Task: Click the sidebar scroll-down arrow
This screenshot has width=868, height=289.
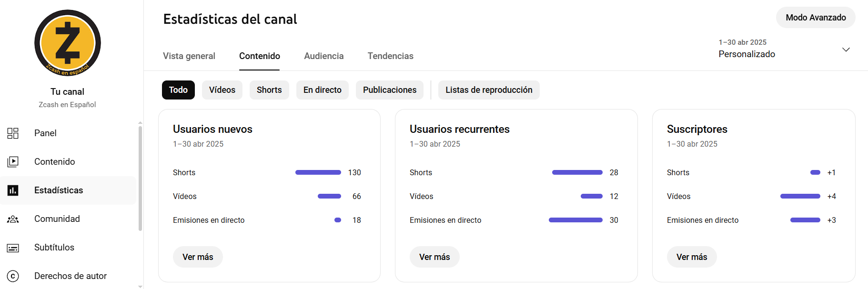Action: click(140, 287)
